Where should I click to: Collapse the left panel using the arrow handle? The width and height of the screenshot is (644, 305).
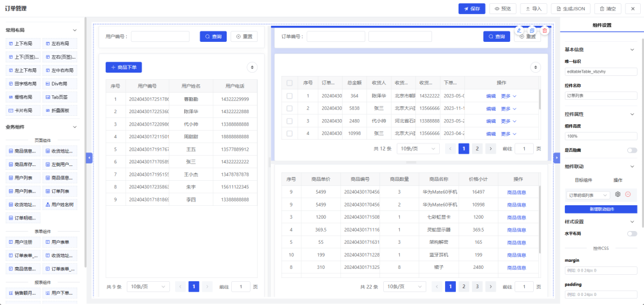coord(89,158)
